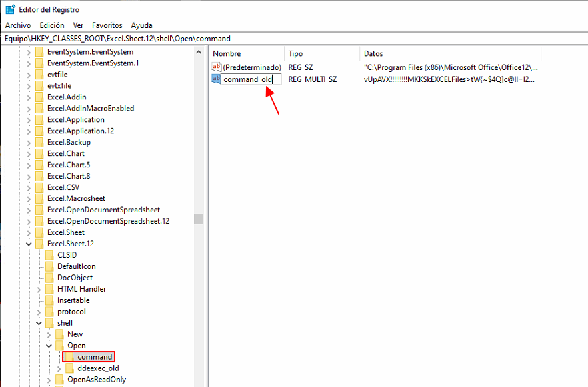The height and width of the screenshot is (387, 588).
Task: Expand the New tree node
Action: point(49,334)
